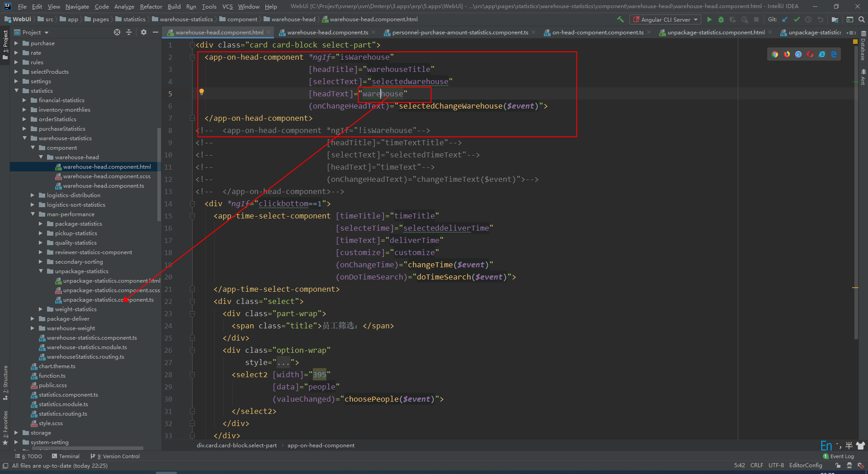This screenshot has height=474, width=868.
Task: Click Git Commit green checkmark icon
Action: pos(797,19)
